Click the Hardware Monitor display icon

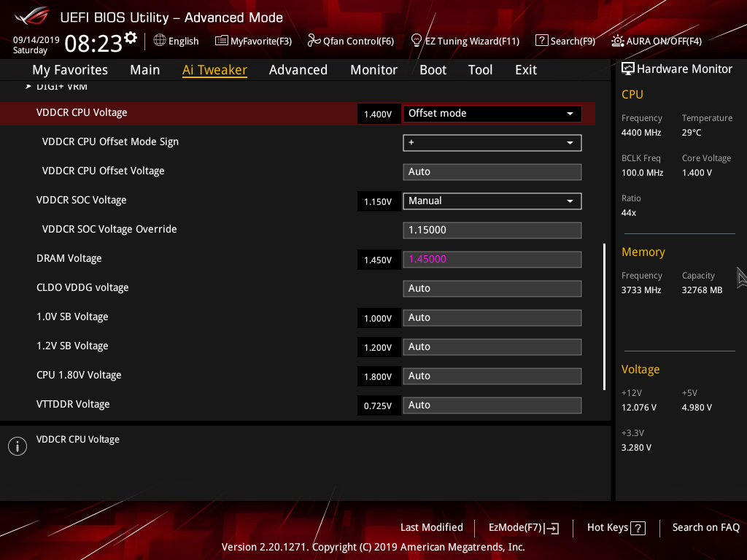[628, 69]
